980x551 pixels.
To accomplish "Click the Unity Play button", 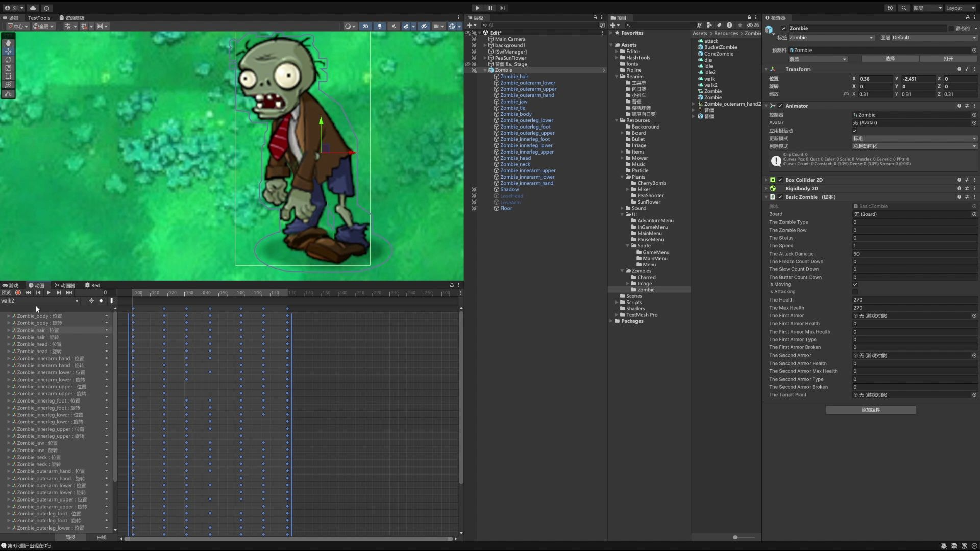I will pyautogui.click(x=478, y=8).
